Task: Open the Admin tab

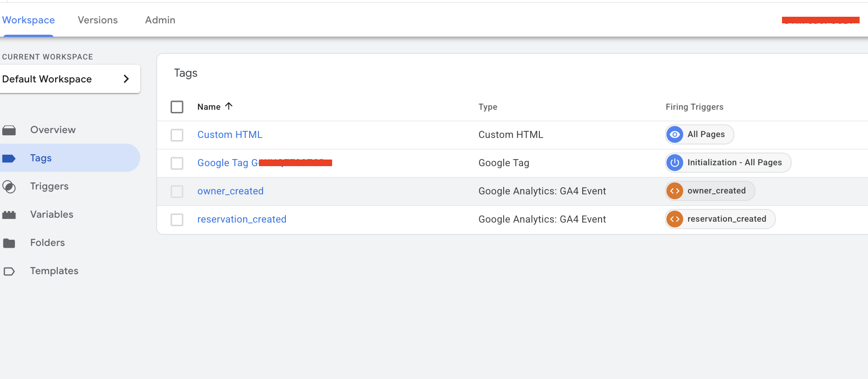Action: pyautogui.click(x=160, y=20)
